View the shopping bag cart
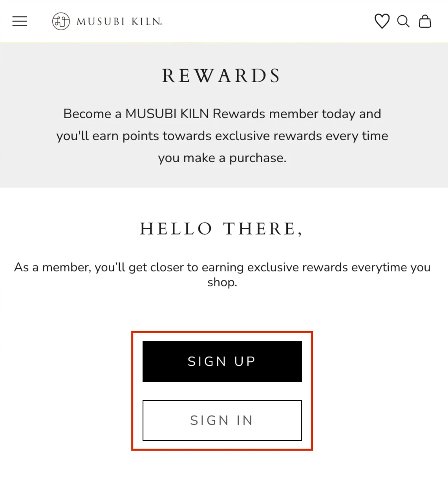 click(425, 21)
